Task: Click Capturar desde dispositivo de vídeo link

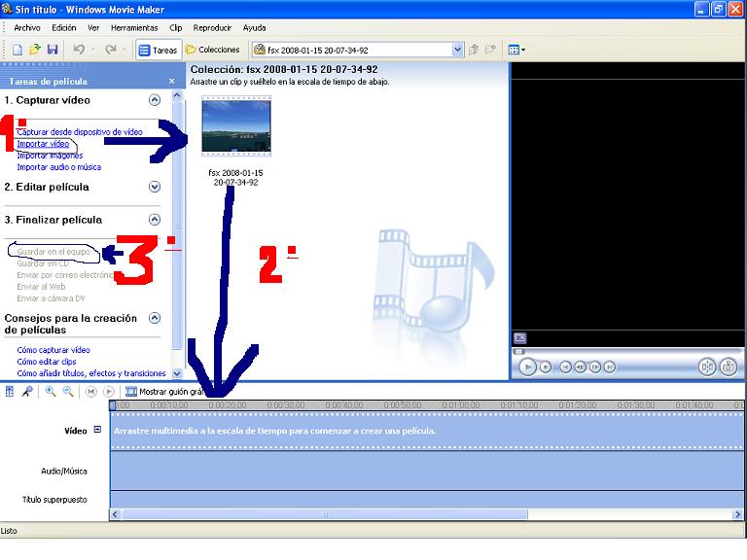Action: point(80,132)
